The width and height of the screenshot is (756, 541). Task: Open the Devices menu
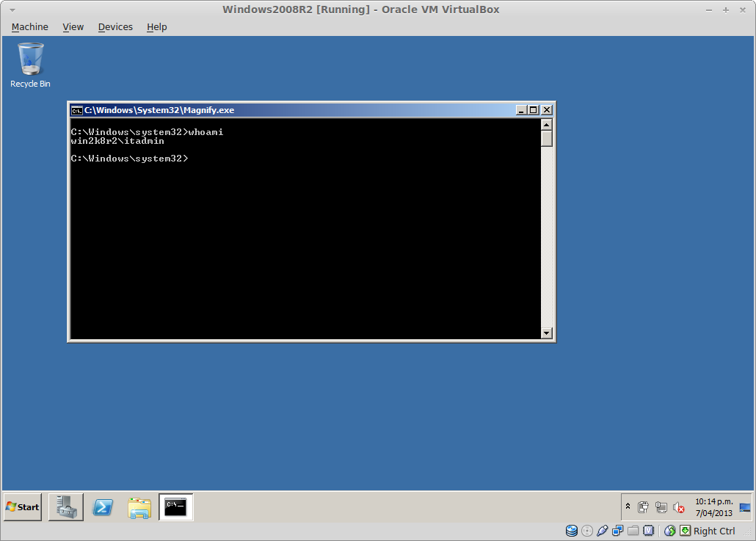tap(115, 27)
